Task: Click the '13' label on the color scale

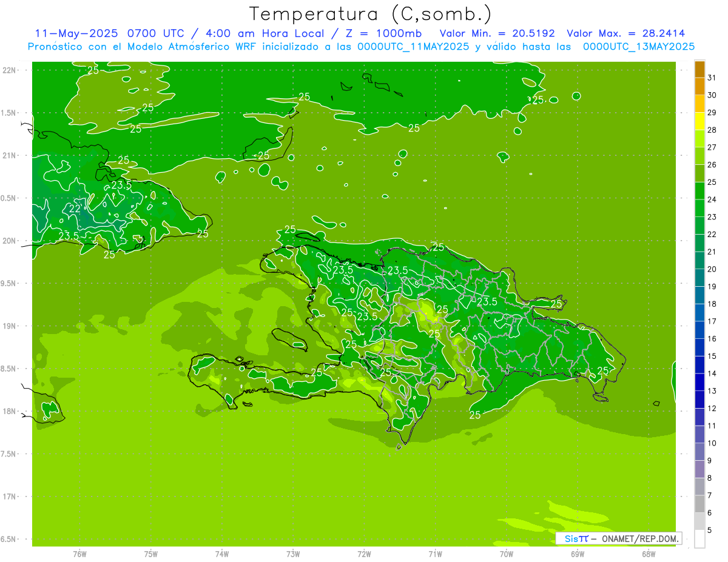Action: coord(712,391)
